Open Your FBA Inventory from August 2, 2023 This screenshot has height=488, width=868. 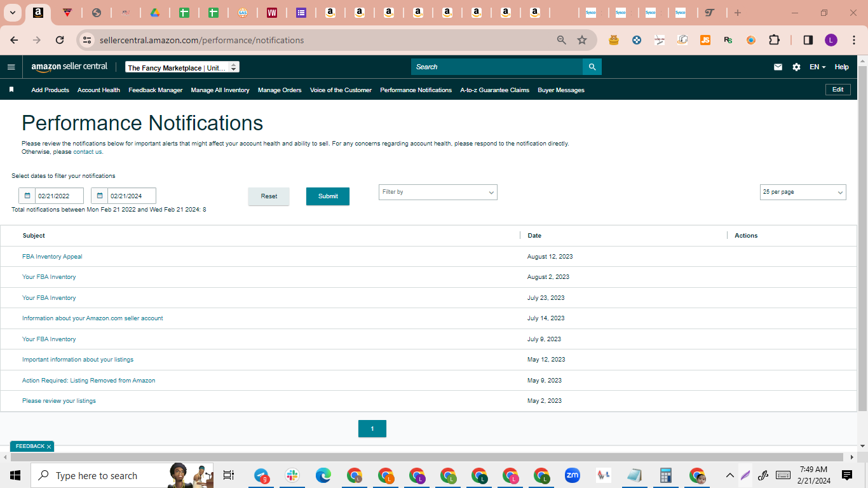click(49, 277)
